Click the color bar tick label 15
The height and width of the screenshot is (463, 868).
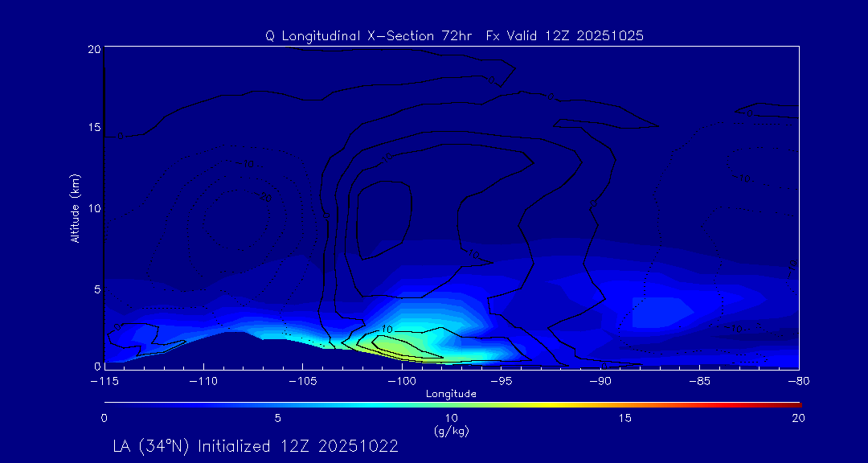(x=625, y=420)
